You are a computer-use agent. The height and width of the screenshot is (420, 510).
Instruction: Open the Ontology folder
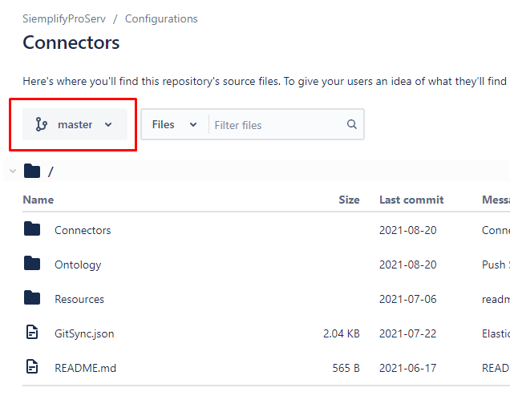[78, 265]
